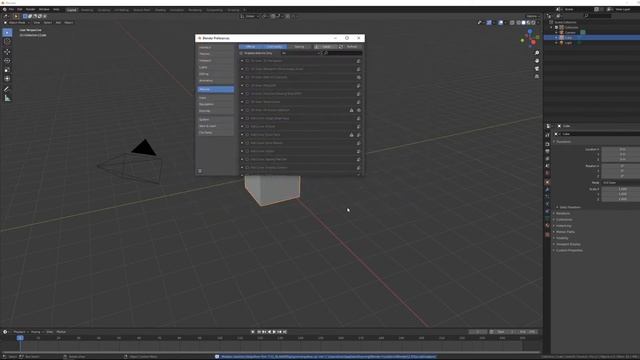Select the Select Box tool
This screenshot has height=360, width=640.
7,32
